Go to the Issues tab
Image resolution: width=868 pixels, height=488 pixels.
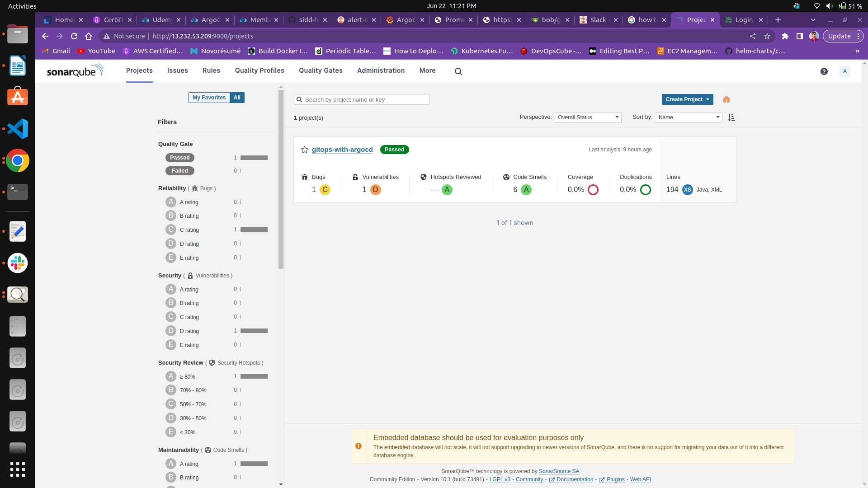pos(178,70)
